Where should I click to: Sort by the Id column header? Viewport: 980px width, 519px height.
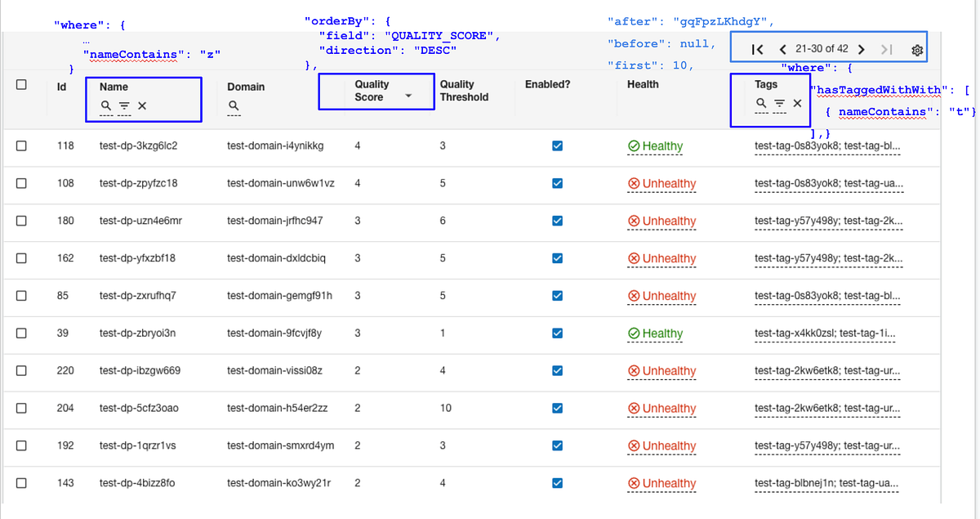click(62, 87)
